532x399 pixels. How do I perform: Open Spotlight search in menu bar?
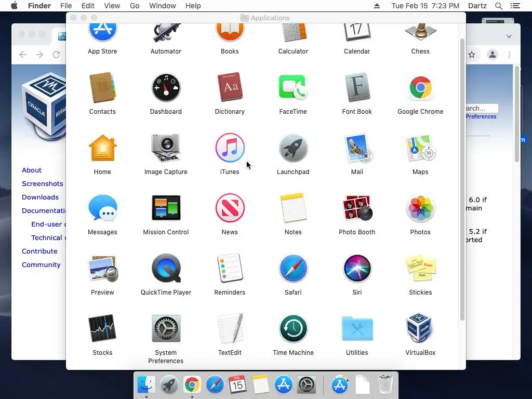(x=498, y=6)
